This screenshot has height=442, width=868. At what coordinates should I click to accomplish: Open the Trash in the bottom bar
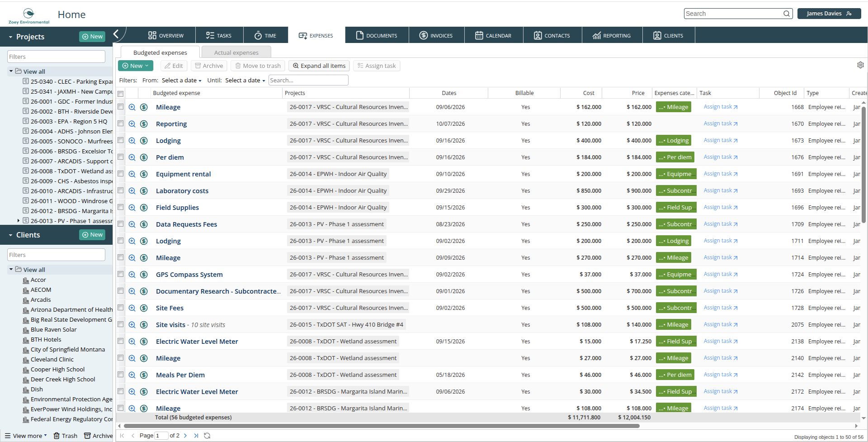point(65,436)
